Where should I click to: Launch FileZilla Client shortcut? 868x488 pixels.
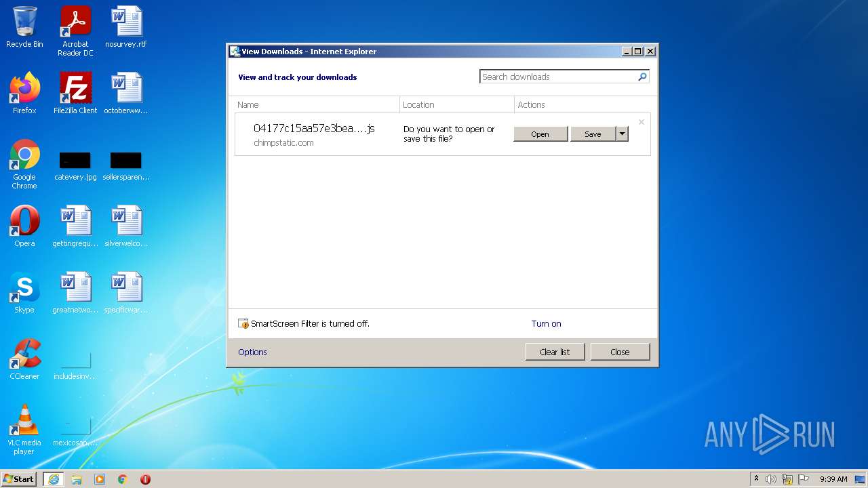[x=75, y=94]
